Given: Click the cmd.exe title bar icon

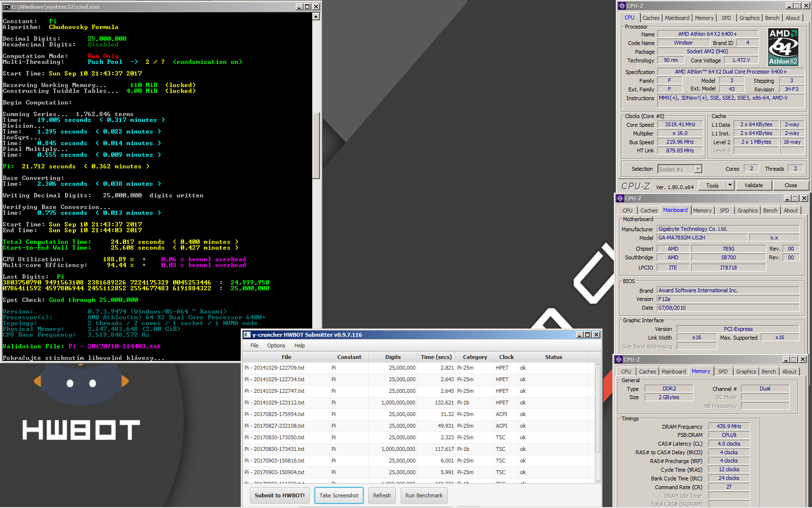Looking at the screenshot, I should pos(6,6).
